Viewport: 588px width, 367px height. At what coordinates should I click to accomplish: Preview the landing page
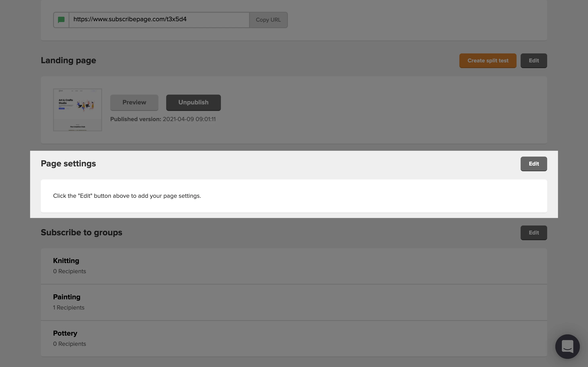tap(134, 102)
